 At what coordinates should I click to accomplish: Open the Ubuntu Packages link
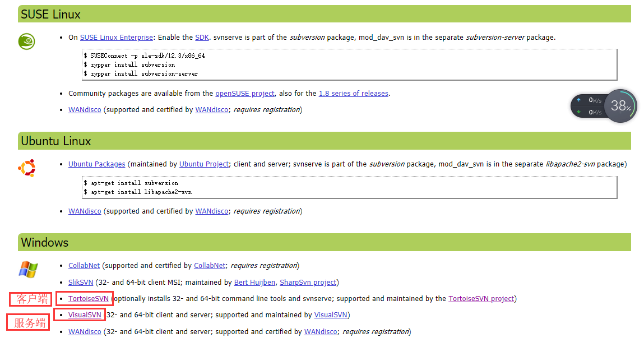point(96,164)
